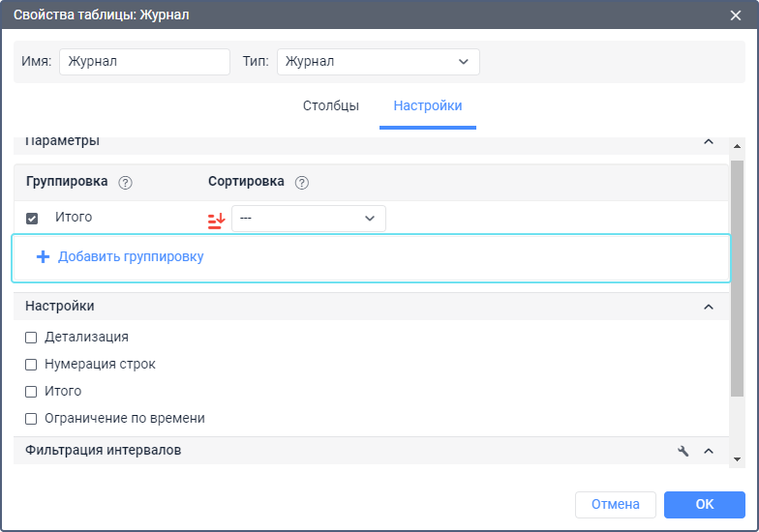Enable the Детализация checkbox

(31, 338)
